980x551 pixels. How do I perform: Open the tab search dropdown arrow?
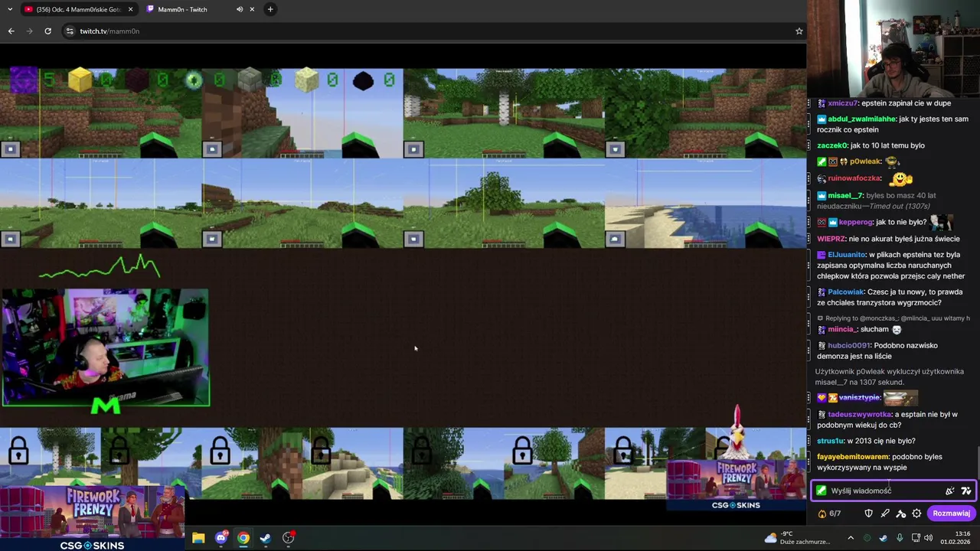(10, 9)
